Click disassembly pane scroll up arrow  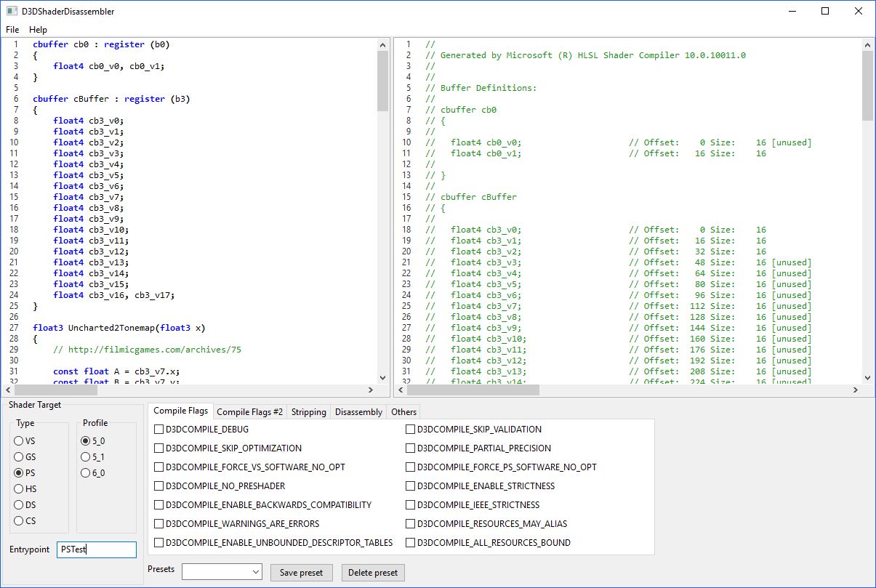(x=867, y=45)
